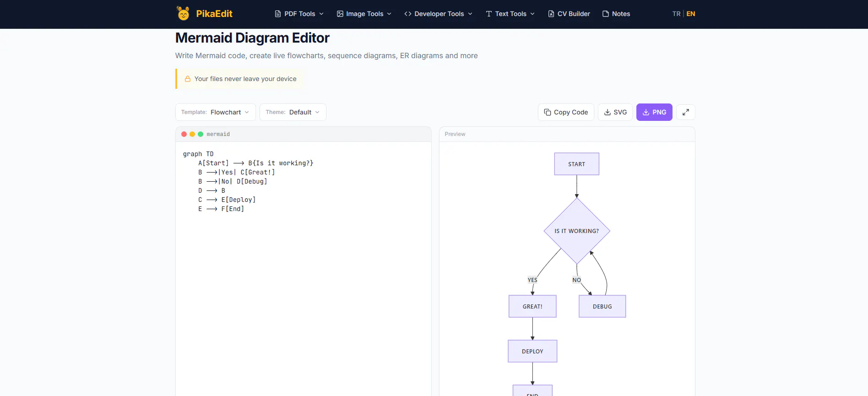
Task: Click the red dot in editor header
Action: click(184, 134)
